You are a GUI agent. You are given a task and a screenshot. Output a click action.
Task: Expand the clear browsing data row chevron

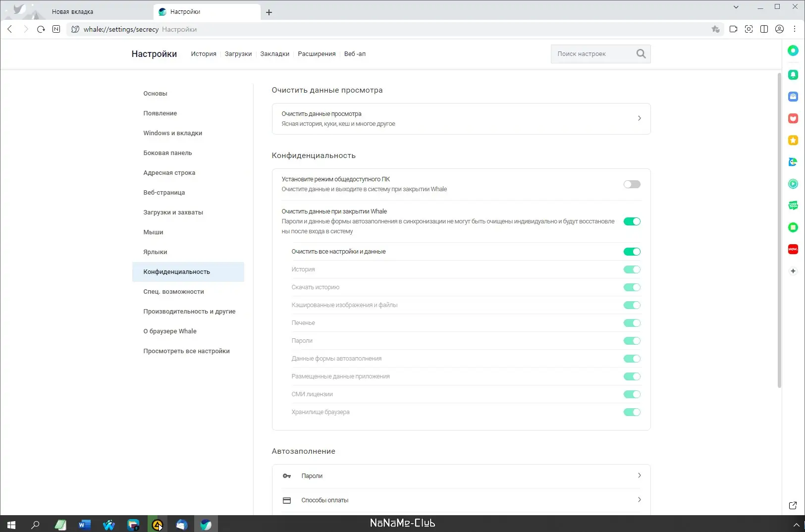640,118
